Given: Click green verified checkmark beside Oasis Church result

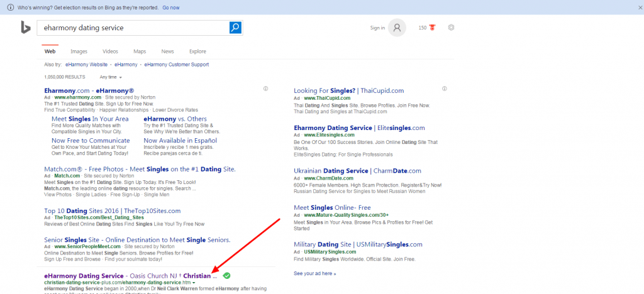Looking at the screenshot, I should (226, 276).
